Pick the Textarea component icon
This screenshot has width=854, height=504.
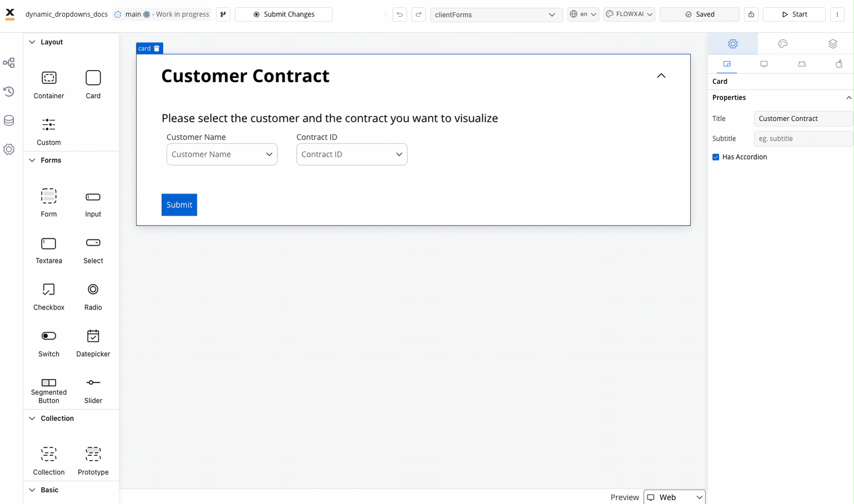point(49,243)
